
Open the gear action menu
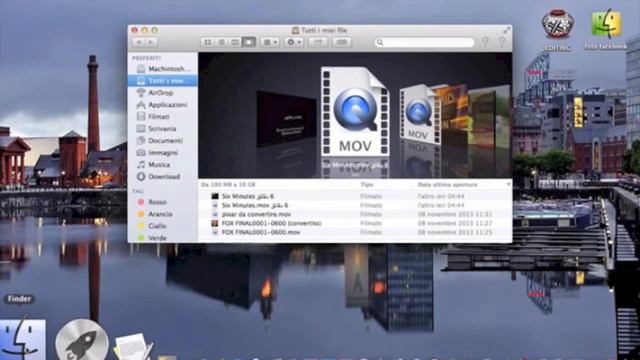[x=294, y=42]
